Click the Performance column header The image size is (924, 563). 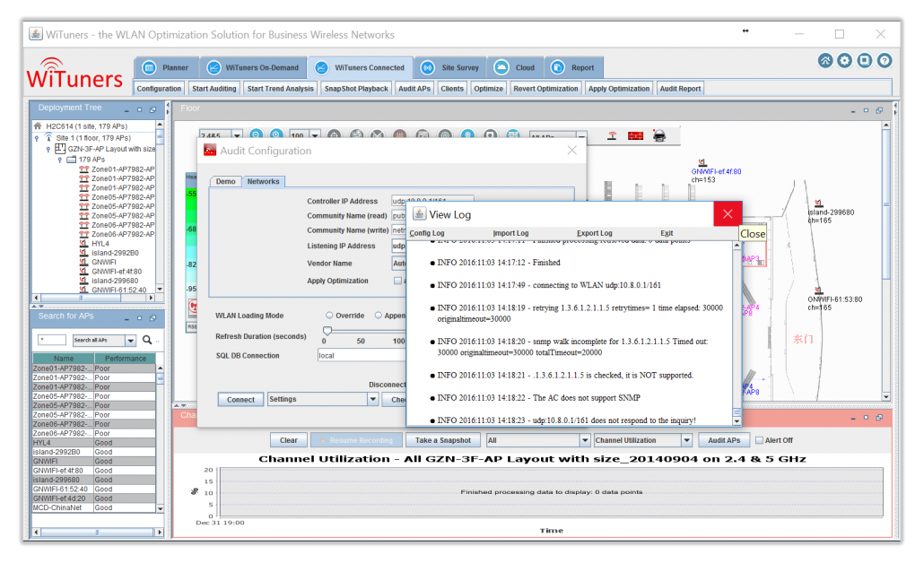point(125,358)
